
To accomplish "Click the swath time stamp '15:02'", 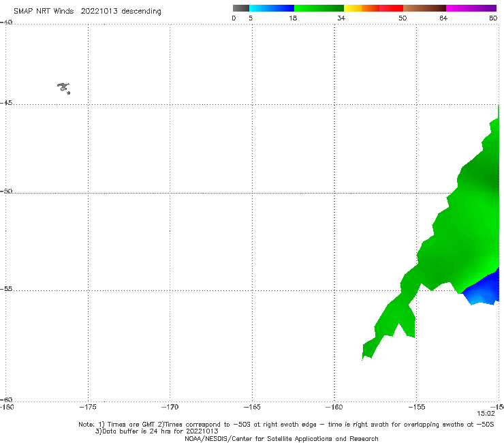I will point(486,414).
